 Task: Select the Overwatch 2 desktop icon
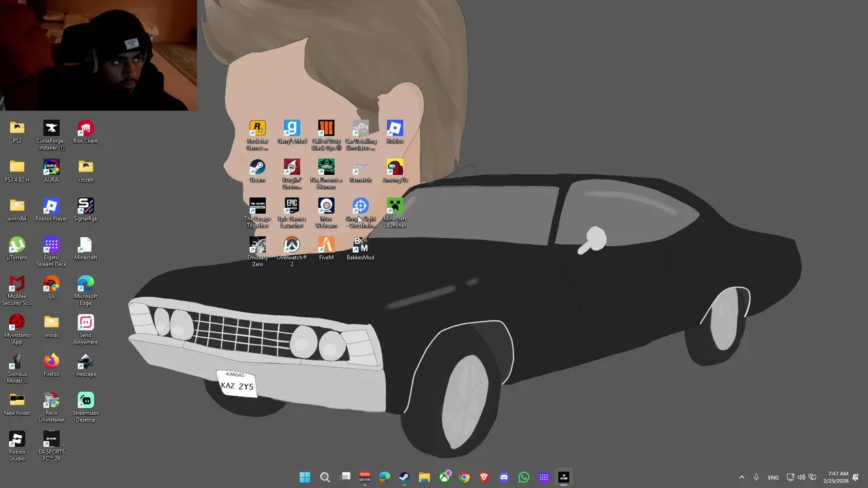tap(292, 251)
